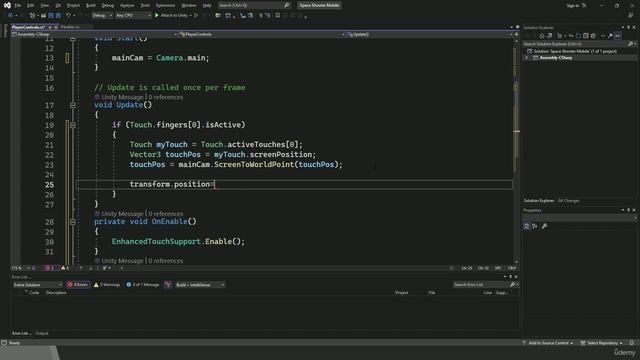The width and height of the screenshot is (640, 360).
Task: Select Solution 'Space Shooter Mobile' node
Action: [575, 51]
